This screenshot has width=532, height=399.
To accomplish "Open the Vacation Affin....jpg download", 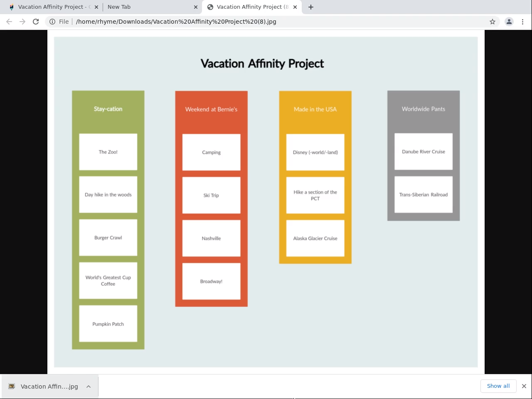I will [x=49, y=387].
